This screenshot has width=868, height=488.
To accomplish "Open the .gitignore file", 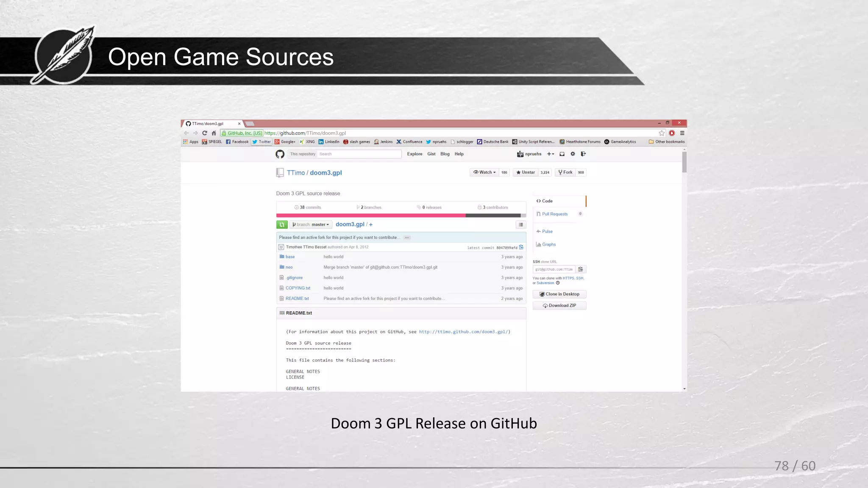I will click(294, 278).
